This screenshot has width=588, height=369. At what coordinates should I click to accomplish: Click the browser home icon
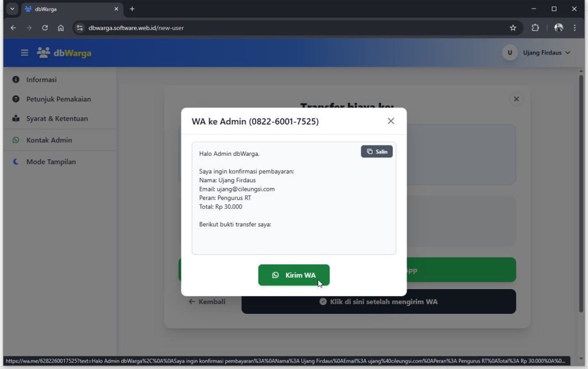(61, 28)
